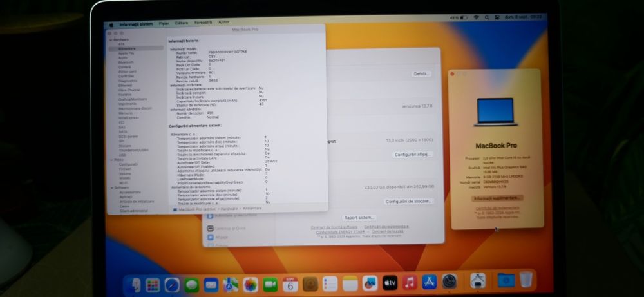The height and width of the screenshot is (297, 644).
Task: Click battery status icon in menu bar
Action: click(464, 18)
